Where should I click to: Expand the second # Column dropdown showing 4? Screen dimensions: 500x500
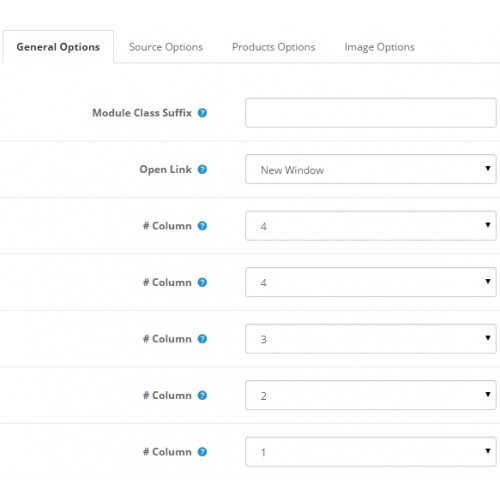[371, 282]
